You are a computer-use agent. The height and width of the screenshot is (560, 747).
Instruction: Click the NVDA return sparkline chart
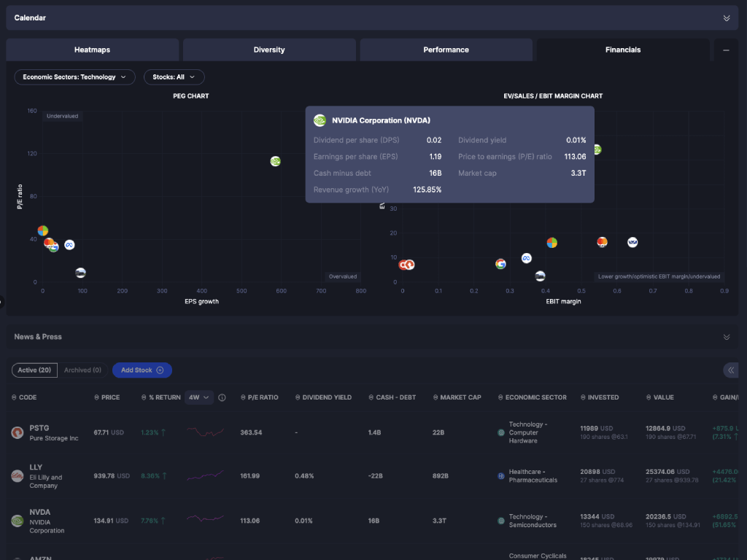click(205, 518)
